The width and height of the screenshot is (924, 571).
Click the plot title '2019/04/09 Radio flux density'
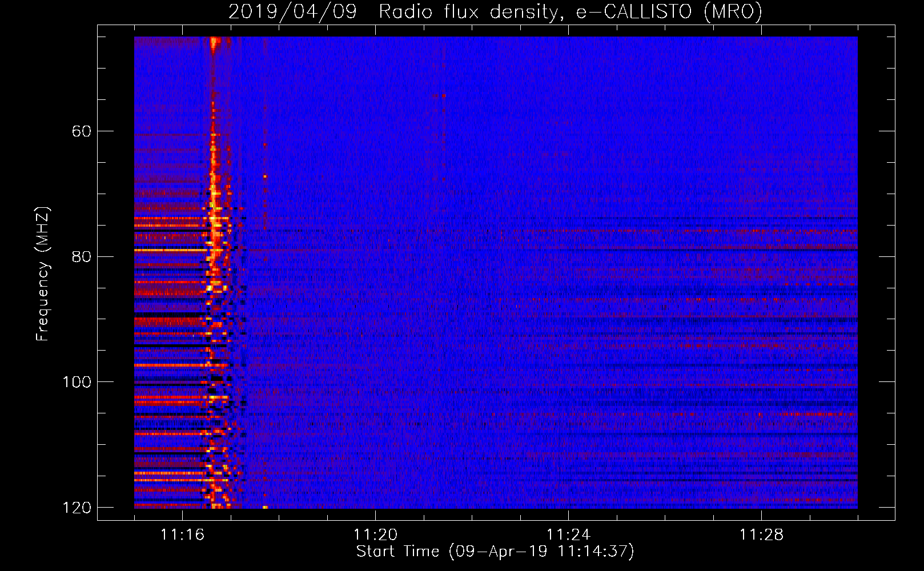pyautogui.click(x=495, y=11)
